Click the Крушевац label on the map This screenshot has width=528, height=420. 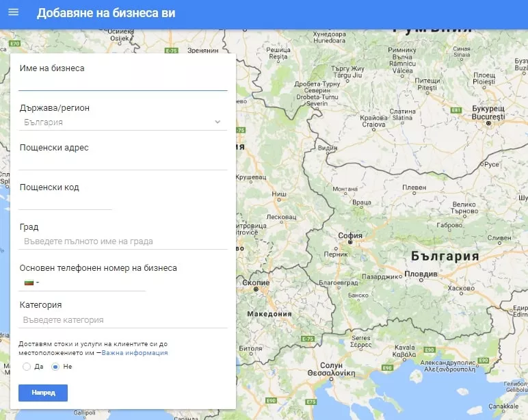tap(251, 177)
